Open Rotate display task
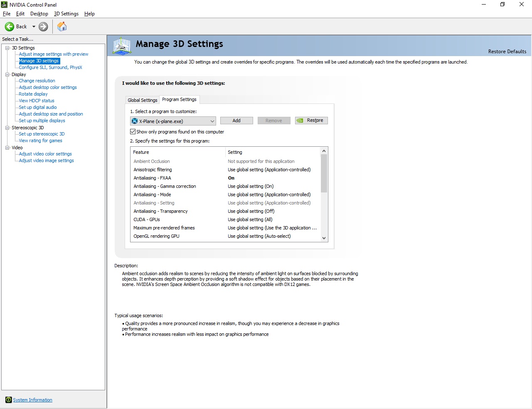The width and height of the screenshot is (532, 409). coord(33,94)
